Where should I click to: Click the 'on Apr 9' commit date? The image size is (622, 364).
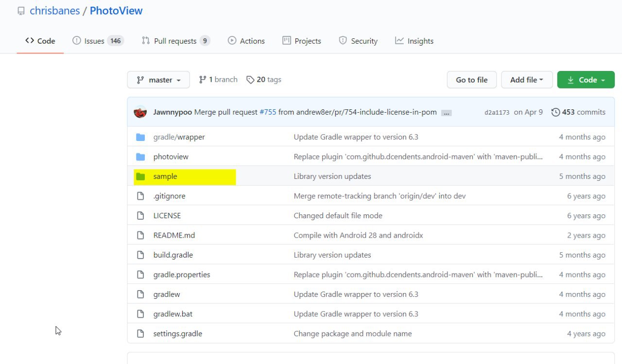(528, 112)
